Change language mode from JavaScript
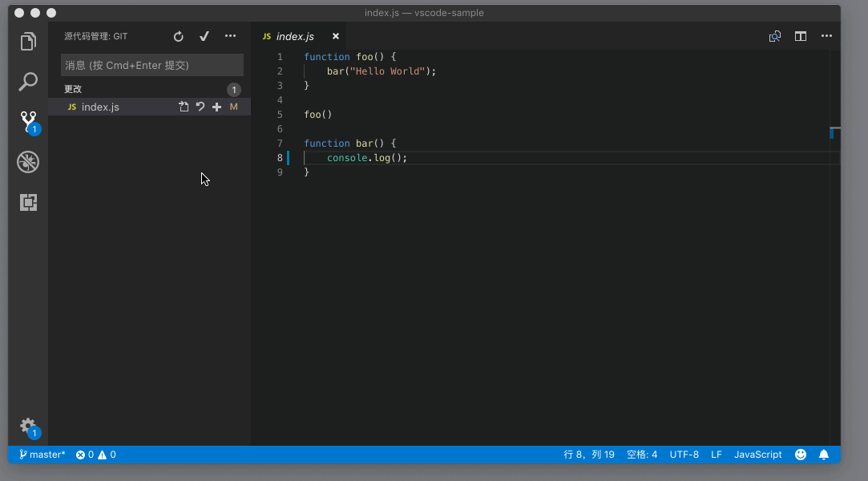The image size is (868, 481). click(x=757, y=455)
